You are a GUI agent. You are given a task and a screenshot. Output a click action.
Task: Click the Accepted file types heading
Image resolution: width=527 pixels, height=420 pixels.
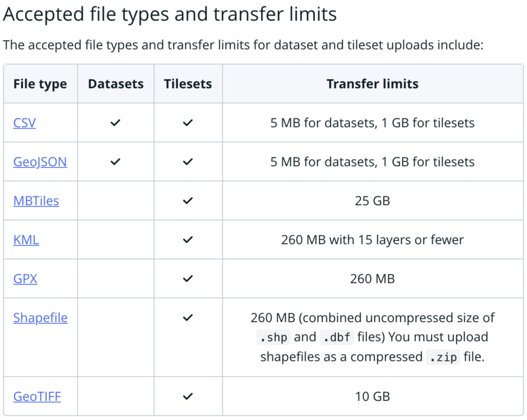pos(170,14)
